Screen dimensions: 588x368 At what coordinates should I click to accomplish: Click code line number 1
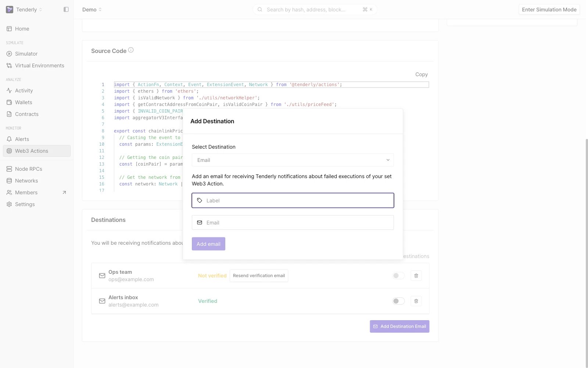pyautogui.click(x=103, y=85)
